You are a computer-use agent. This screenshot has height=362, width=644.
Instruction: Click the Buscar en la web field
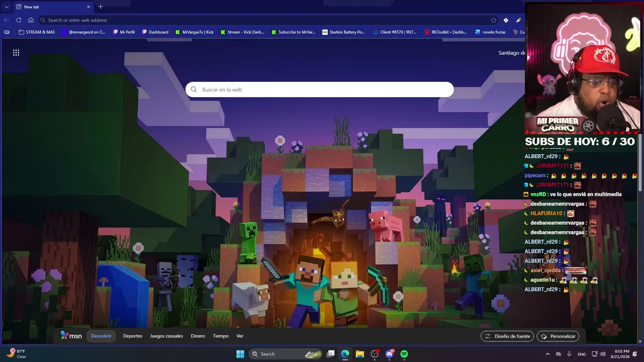[319, 89]
